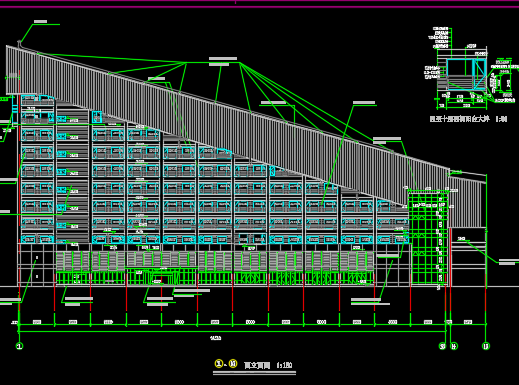Screen dimensions: 519x385
Task: Select the green axis bubble numbered 1
Action: [20, 346]
